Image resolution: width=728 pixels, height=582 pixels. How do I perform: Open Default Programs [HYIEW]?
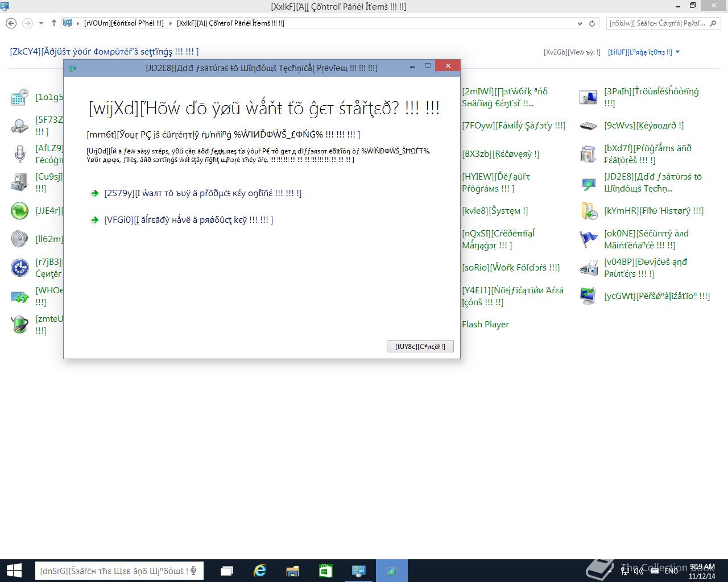click(496, 182)
